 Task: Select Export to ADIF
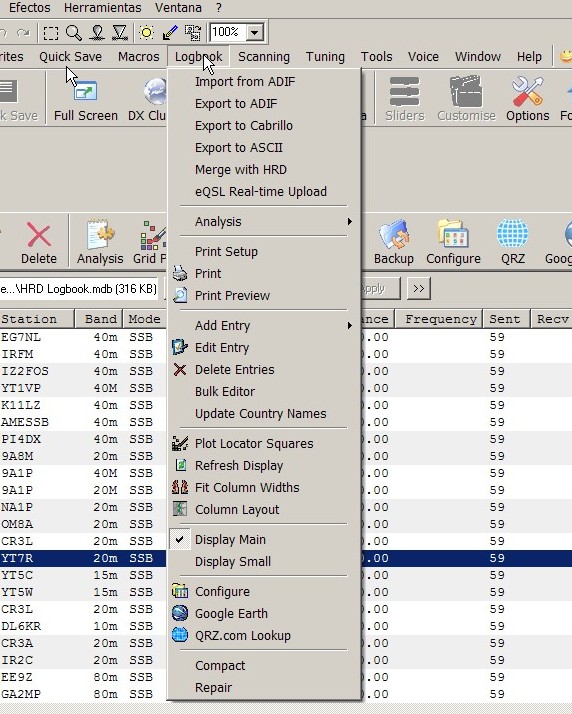click(264, 103)
